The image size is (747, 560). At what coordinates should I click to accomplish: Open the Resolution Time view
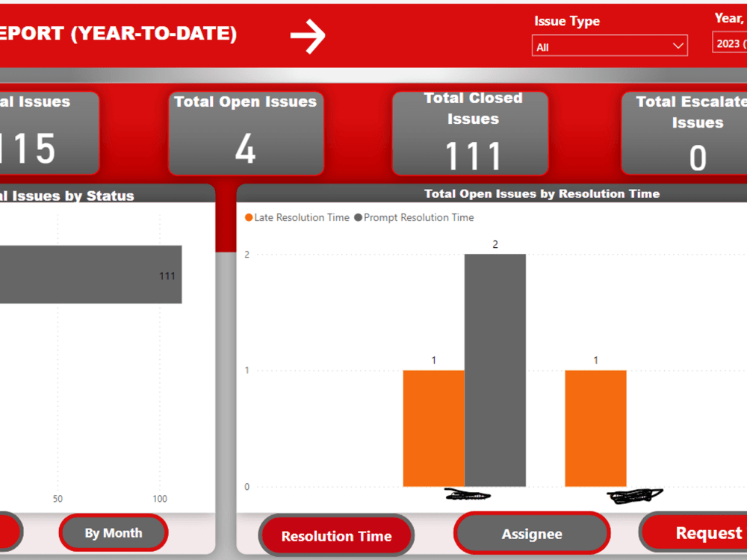coord(336,535)
